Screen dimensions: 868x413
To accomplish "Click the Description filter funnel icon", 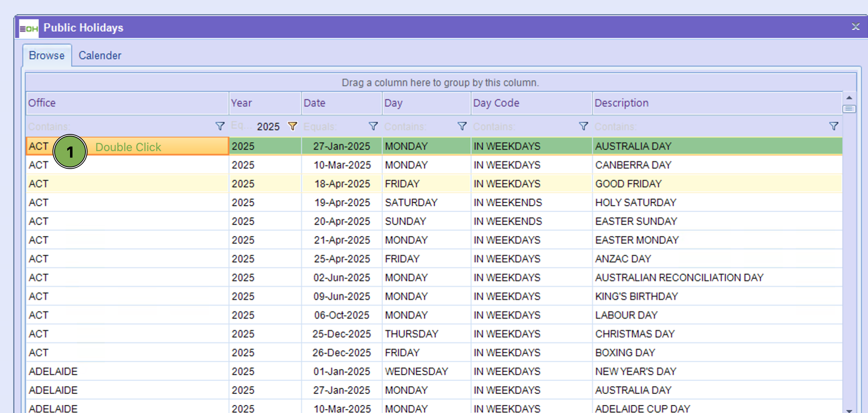I will coord(833,126).
